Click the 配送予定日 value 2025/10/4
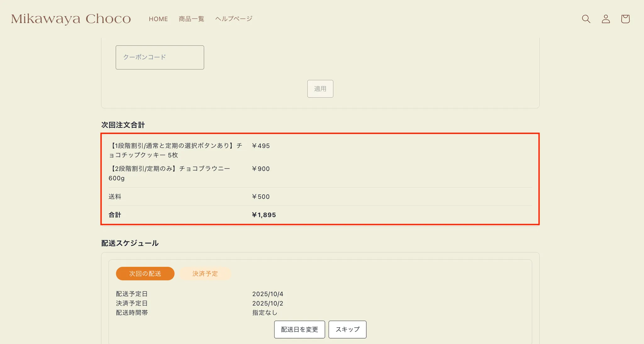This screenshot has width=644, height=344. tap(268, 294)
